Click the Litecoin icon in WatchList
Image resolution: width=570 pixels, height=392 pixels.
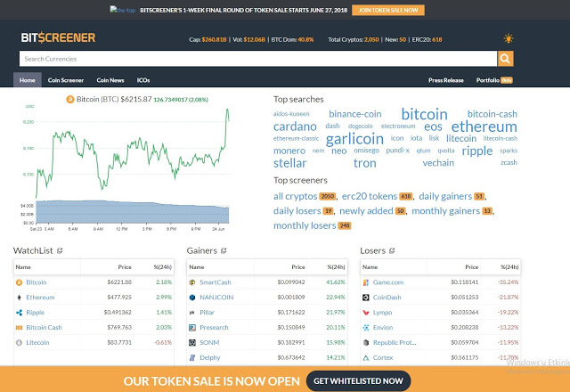pos(19,342)
